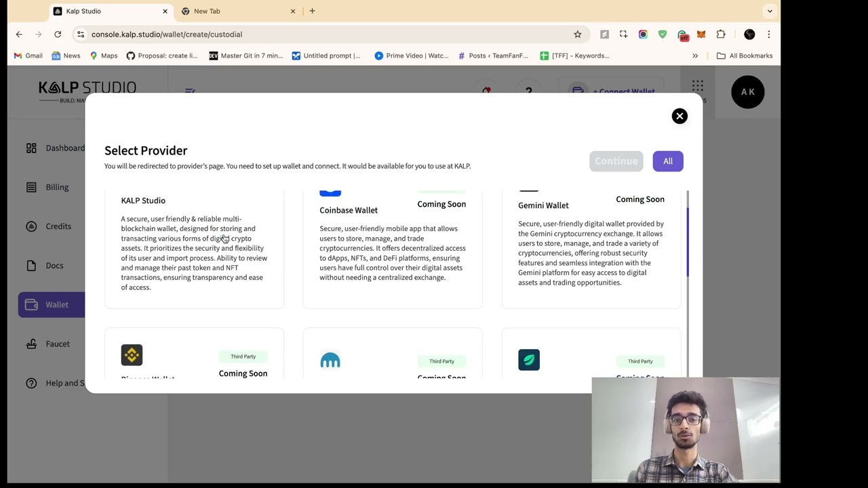Click the green leaf wallet logo icon

[x=529, y=360]
